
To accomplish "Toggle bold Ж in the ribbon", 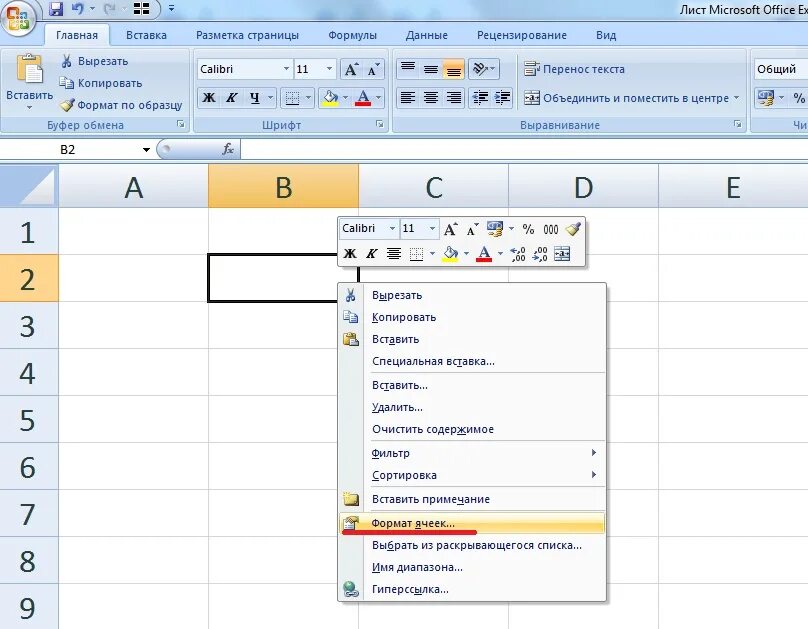I will coord(209,98).
